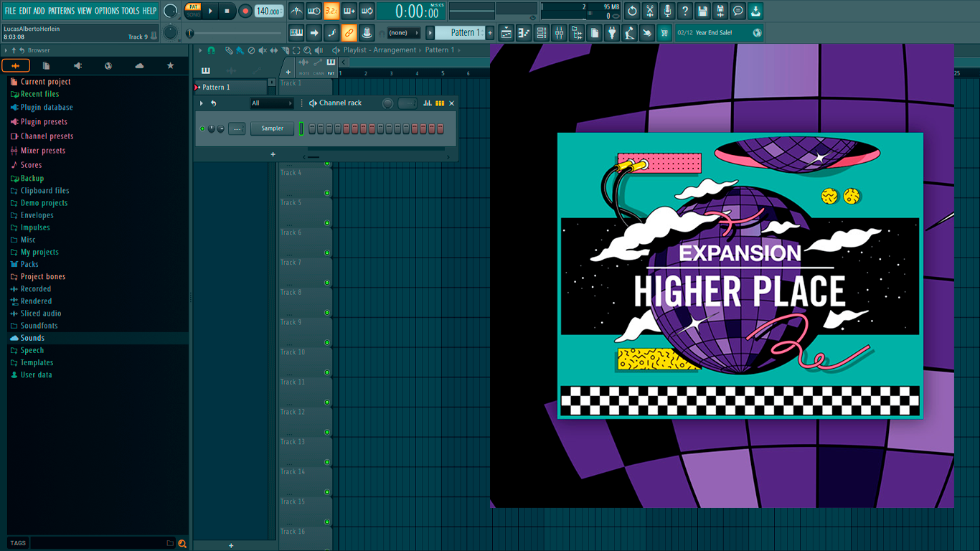Click the Save project floppy icon

click(x=702, y=11)
